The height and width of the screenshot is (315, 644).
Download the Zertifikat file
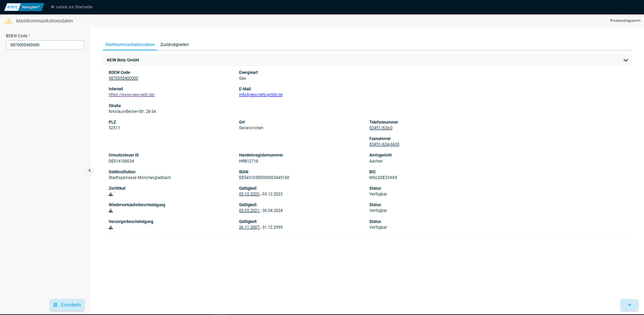point(111,194)
